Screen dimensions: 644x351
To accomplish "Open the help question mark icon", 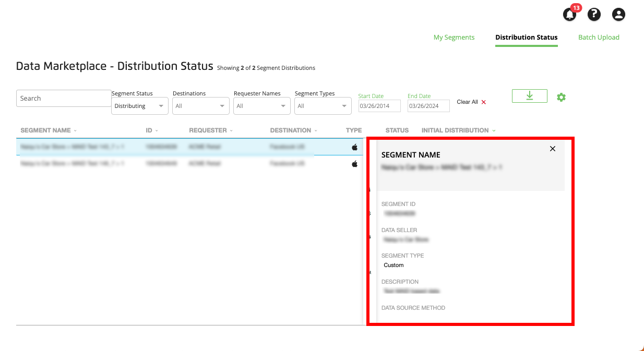I will (x=594, y=14).
